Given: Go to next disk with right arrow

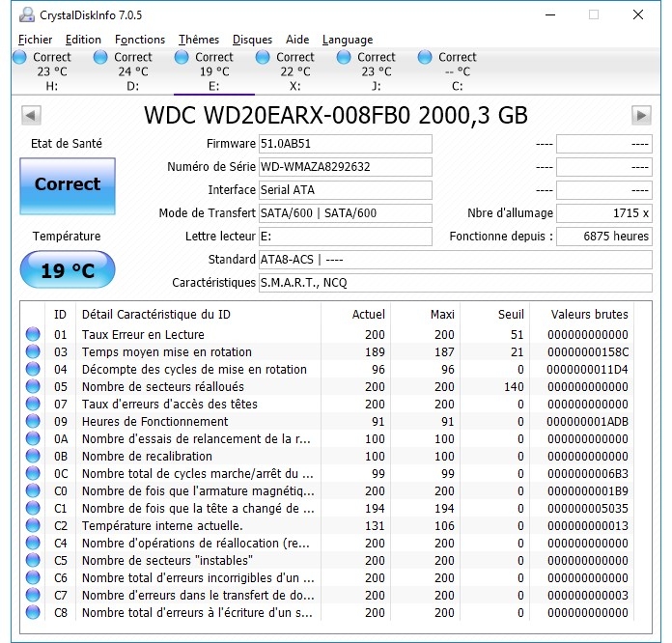Looking at the screenshot, I should [641, 115].
